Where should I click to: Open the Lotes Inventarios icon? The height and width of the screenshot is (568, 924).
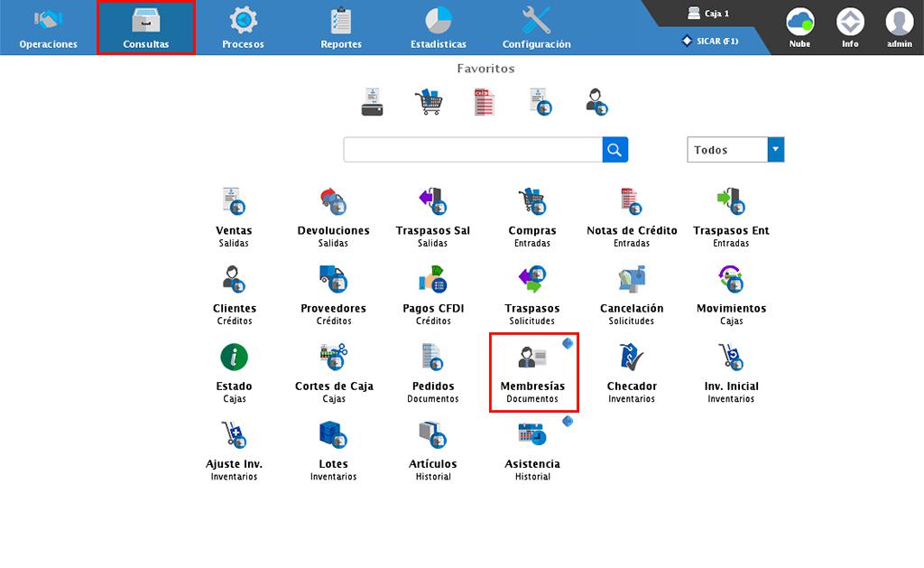pyautogui.click(x=333, y=436)
